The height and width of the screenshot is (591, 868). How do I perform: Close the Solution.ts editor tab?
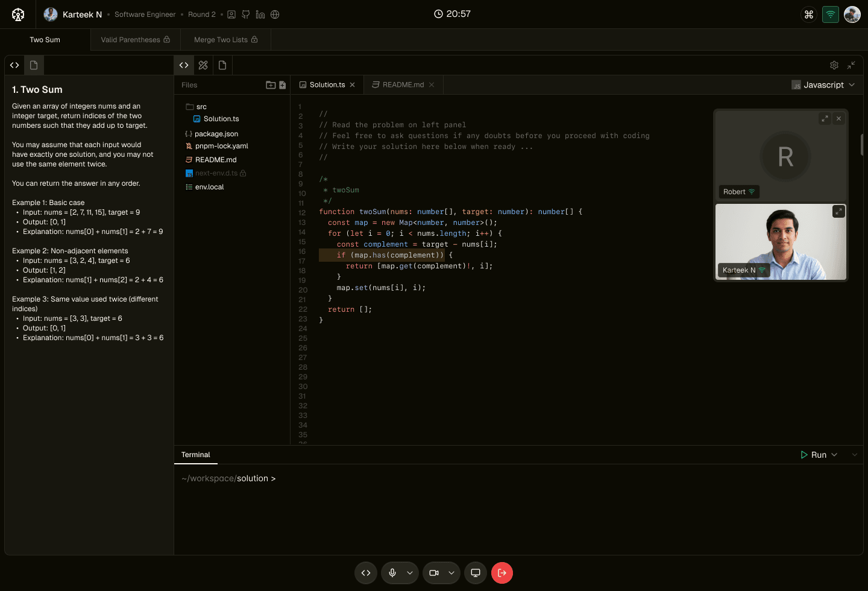(x=353, y=85)
